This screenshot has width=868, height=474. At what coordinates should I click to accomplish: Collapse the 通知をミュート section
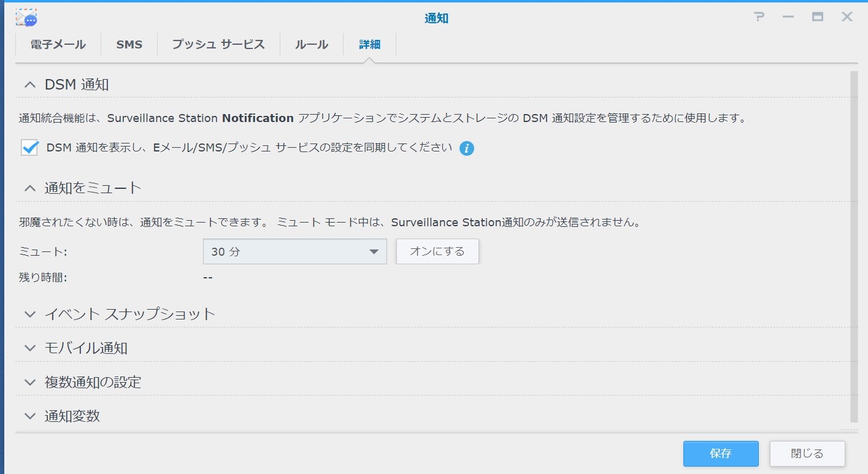pyautogui.click(x=30, y=188)
